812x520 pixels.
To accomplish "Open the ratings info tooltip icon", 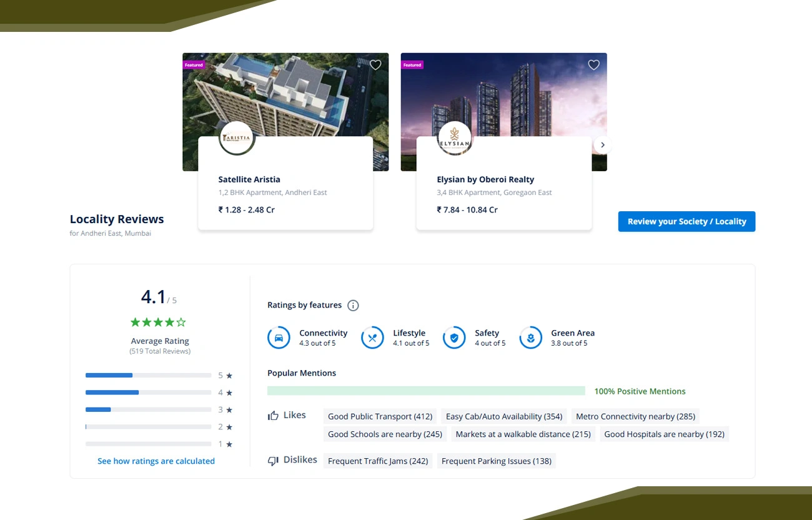I will point(353,305).
